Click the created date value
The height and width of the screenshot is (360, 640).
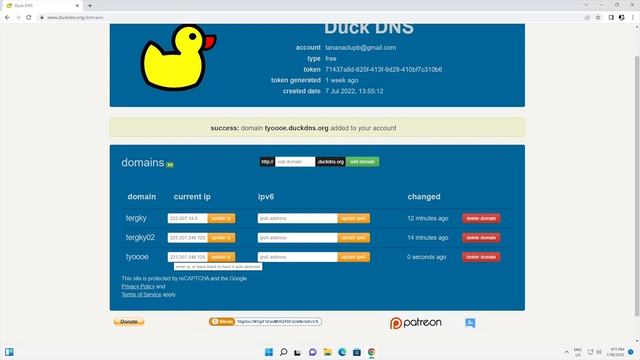(x=354, y=91)
